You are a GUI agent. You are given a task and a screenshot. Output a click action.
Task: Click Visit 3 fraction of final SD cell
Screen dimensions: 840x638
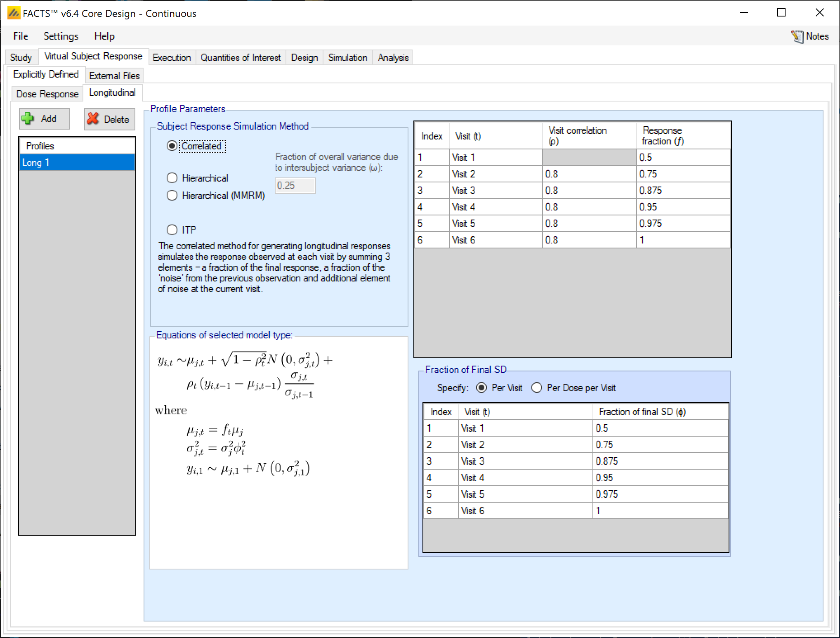[x=659, y=461]
